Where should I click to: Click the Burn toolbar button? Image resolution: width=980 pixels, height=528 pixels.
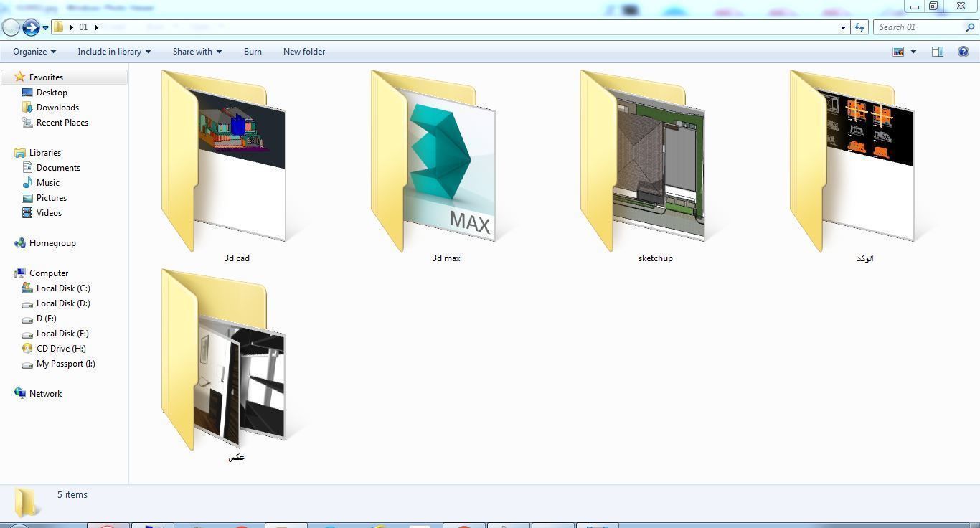coord(253,52)
